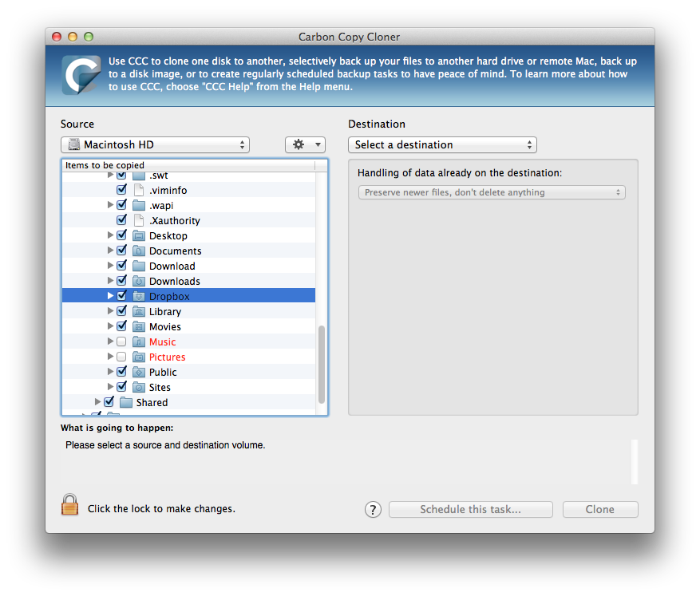Select the Pictures row label
Screen dimensions: 700x596
[167, 357]
